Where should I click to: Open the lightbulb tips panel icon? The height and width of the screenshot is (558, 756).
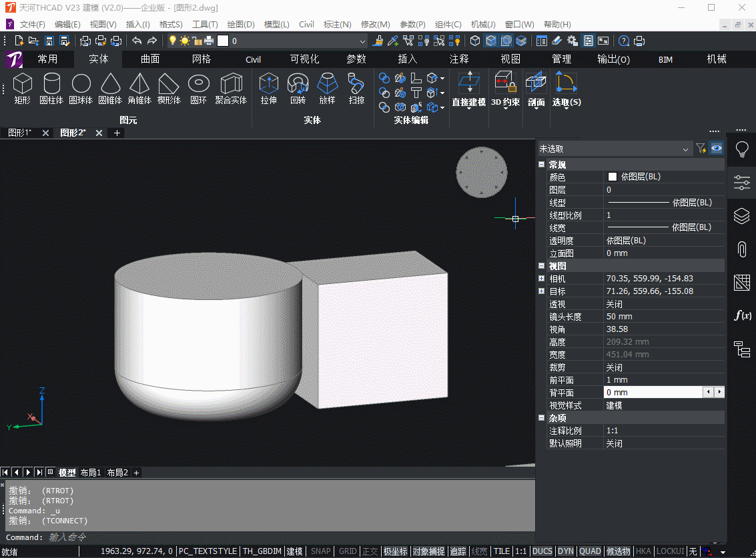coord(742,149)
